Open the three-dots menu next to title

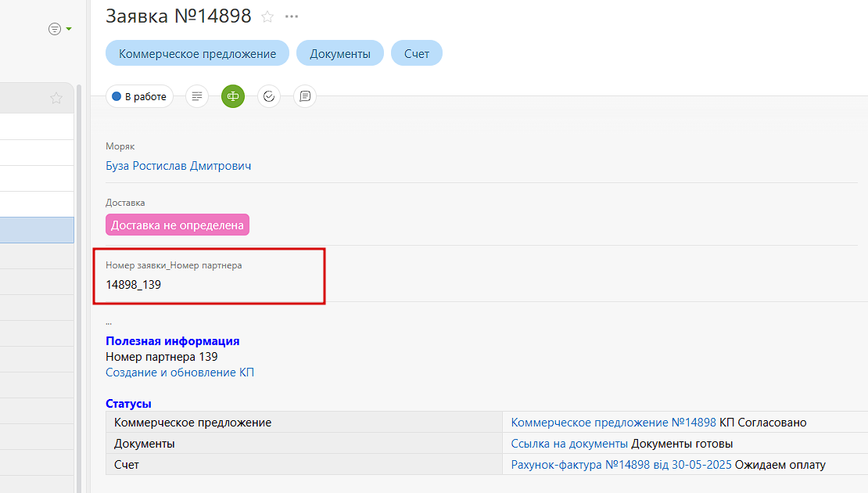(x=291, y=16)
